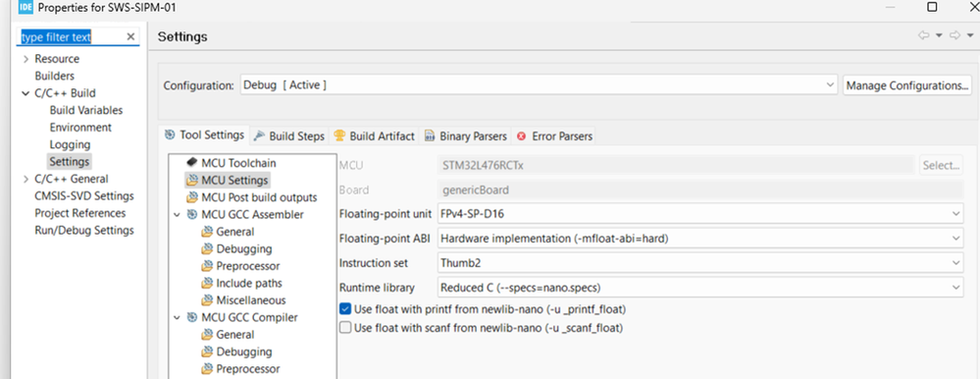Viewport: 980px width, 379px height.
Task: Enable float with scanf from newlib-nano
Action: tap(345, 327)
